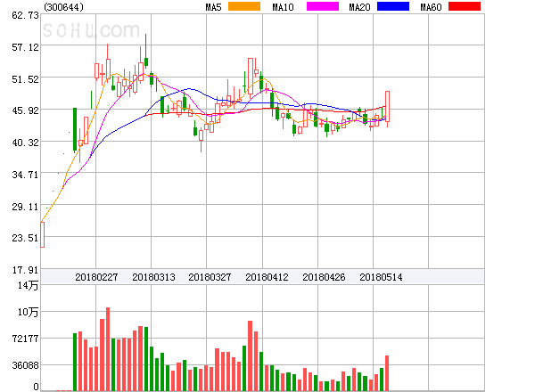Image resolution: width=535 pixels, height=392 pixels.
Task: Select the MA5 legend label
Action: coord(213,7)
